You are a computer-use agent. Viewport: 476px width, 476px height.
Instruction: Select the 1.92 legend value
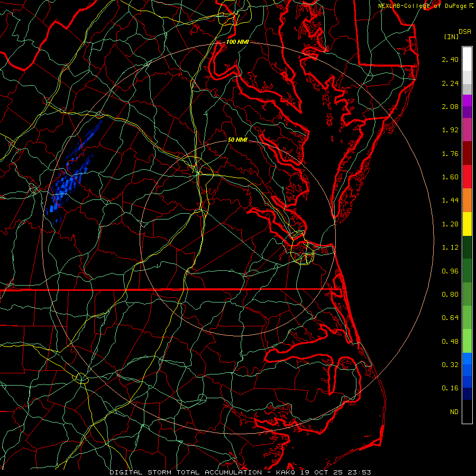pos(450,130)
